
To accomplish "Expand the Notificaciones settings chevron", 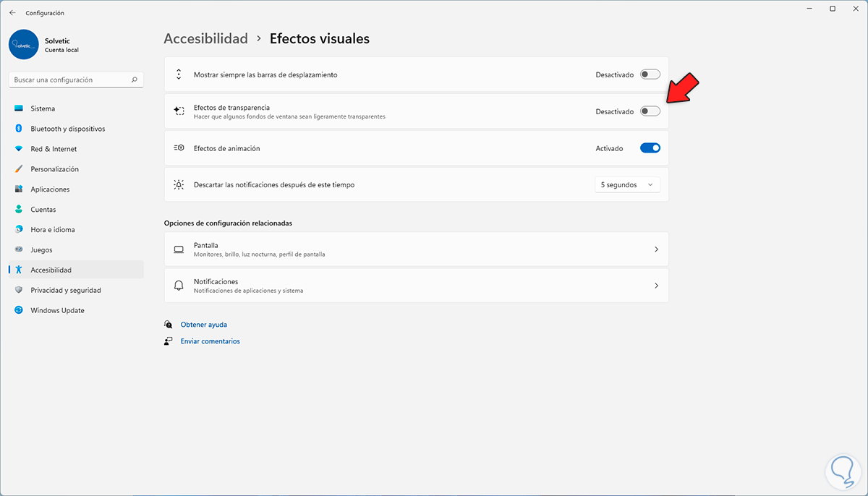I will point(656,286).
